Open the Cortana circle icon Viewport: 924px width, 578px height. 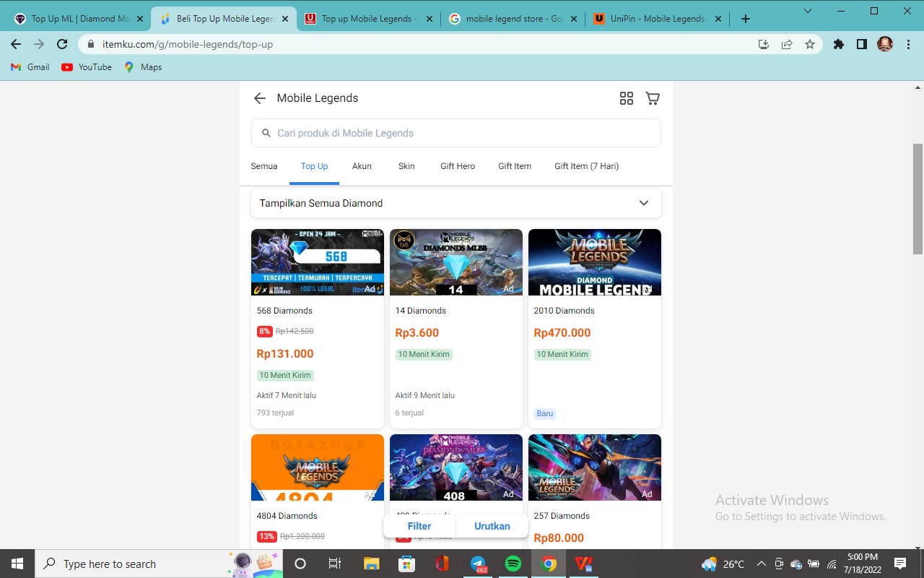pos(300,564)
